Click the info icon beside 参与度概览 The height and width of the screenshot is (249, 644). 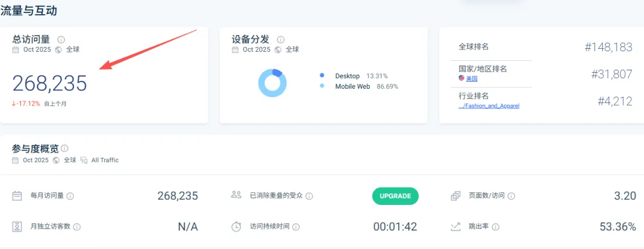64,148
